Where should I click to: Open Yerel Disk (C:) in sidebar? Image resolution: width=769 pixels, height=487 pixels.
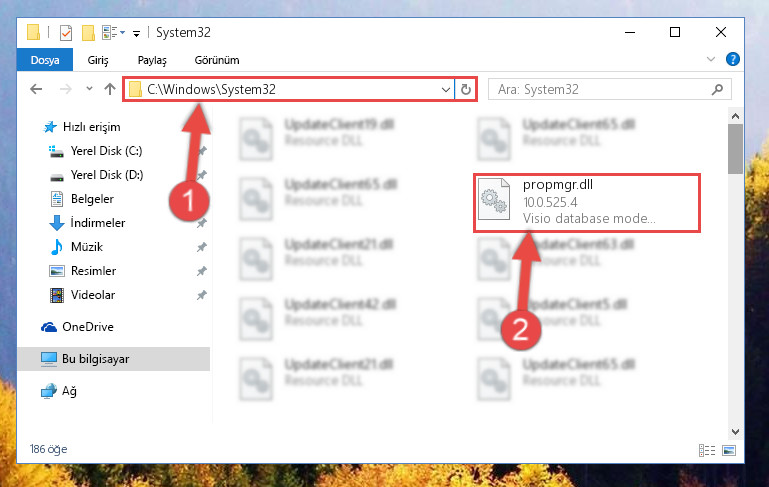click(106, 151)
